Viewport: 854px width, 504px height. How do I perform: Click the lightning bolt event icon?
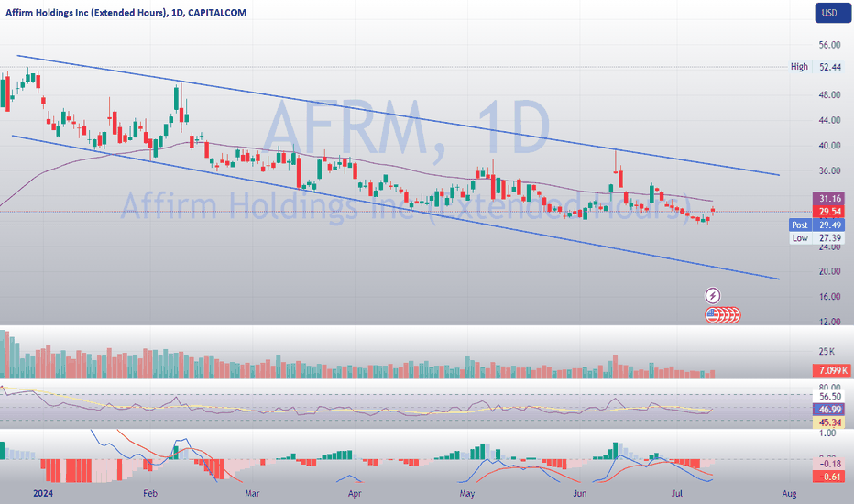[712, 296]
